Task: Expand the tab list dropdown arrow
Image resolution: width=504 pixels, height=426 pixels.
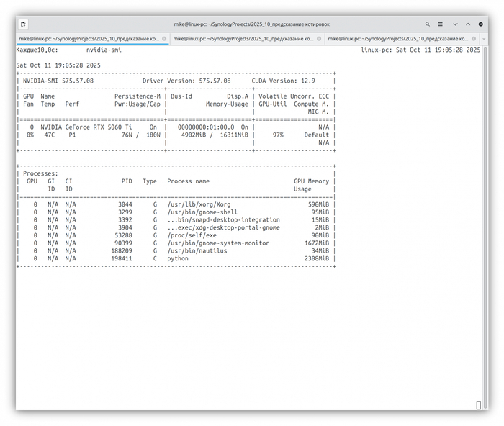Action: (x=484, y=38)
